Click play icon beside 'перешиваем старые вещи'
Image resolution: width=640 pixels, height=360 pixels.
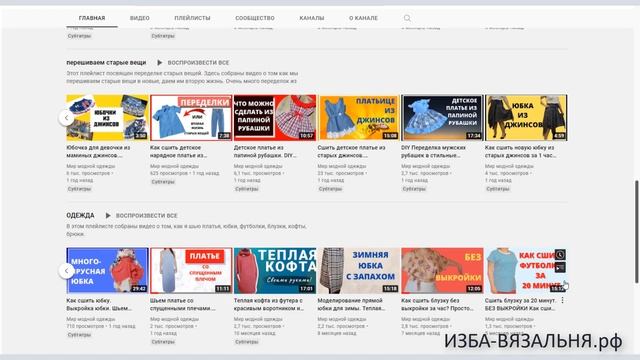pyautogui.click(x=160, y=62)
